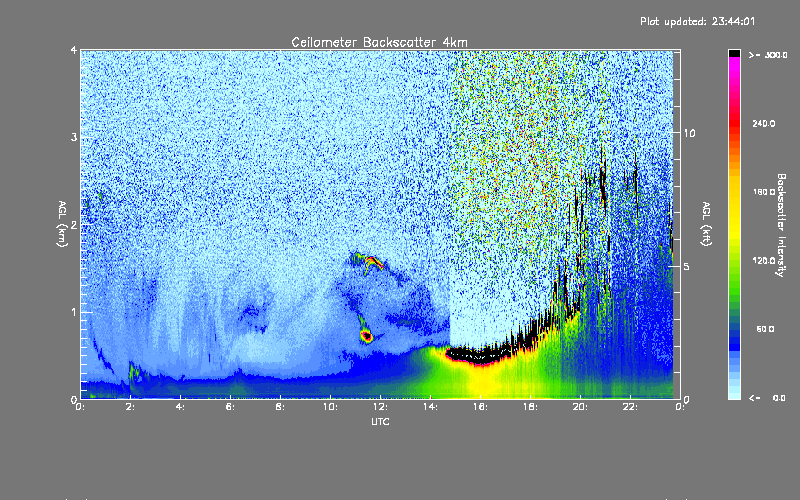This screenshot has width=800, height=500.
Task: Click the black cloud-base band near 16:00 UTC
Action: point(480,356)
